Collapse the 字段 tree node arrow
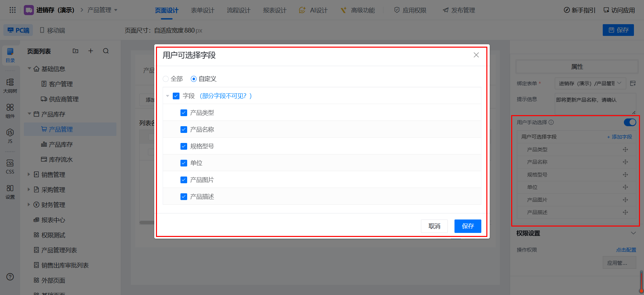The height and width of the screenshot is (295, 644). [x=168, y=96]
